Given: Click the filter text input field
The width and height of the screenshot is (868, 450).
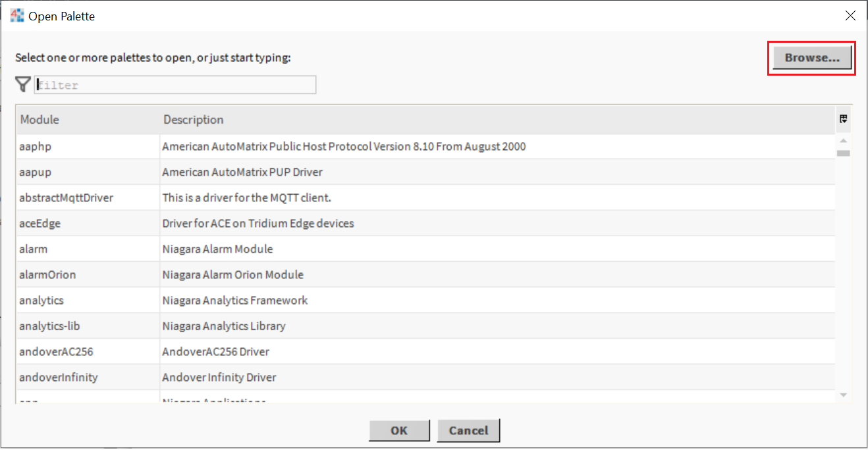Looking at the screenshot, I should tap(175, 85).
